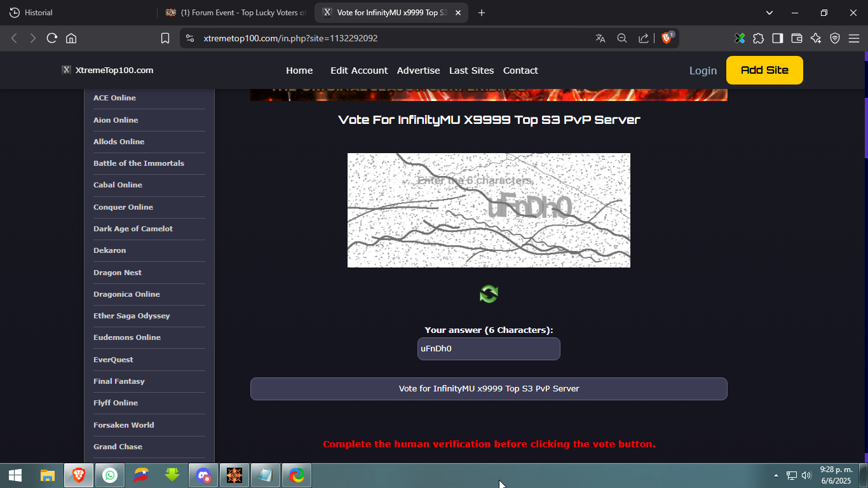Select Battle of the Immortals category
The height and width of the screenshot is (488, 868).
139,163
